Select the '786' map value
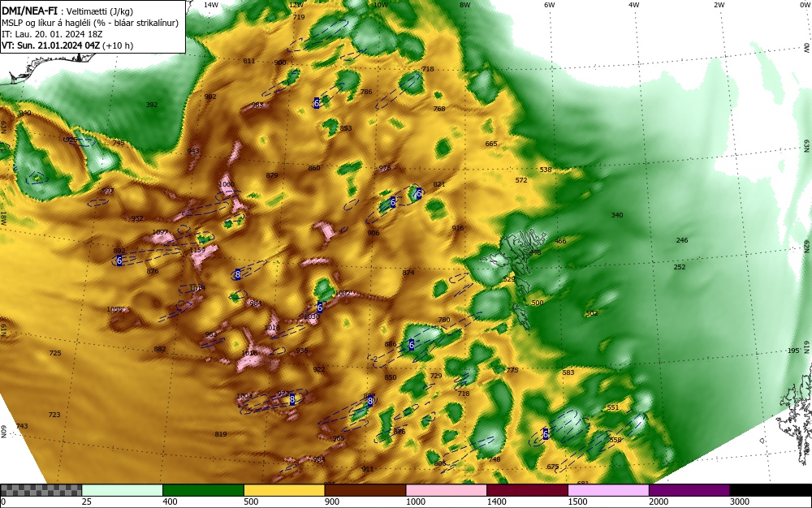The width and height of the screenshot is (812, 508). pos(366,92)
